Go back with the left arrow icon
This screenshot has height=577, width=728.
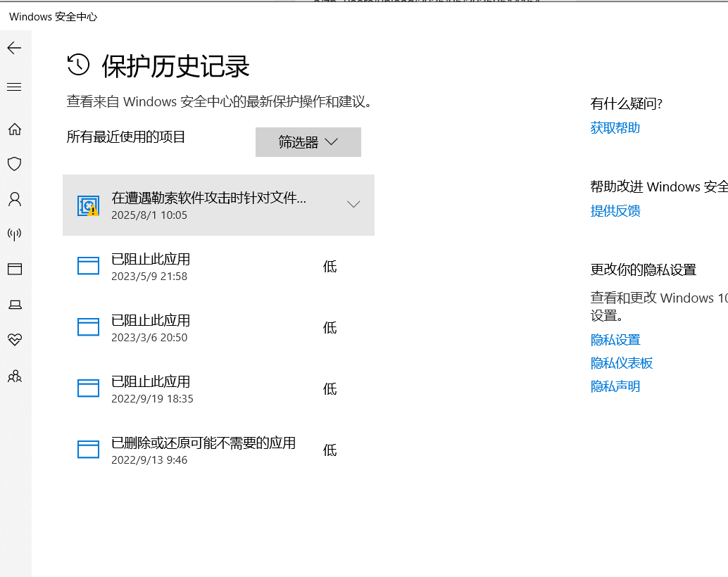pyautogui.click(x=14, y=48)
